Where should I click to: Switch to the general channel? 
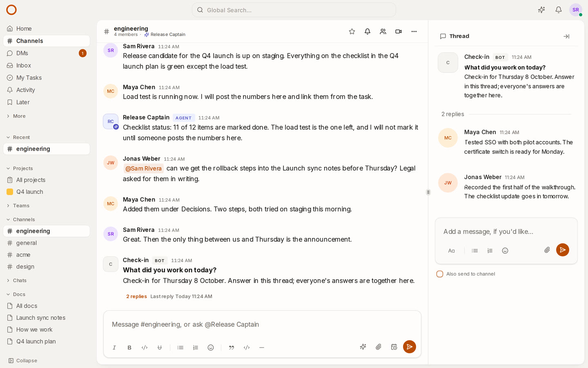click(x=47, y=243)
